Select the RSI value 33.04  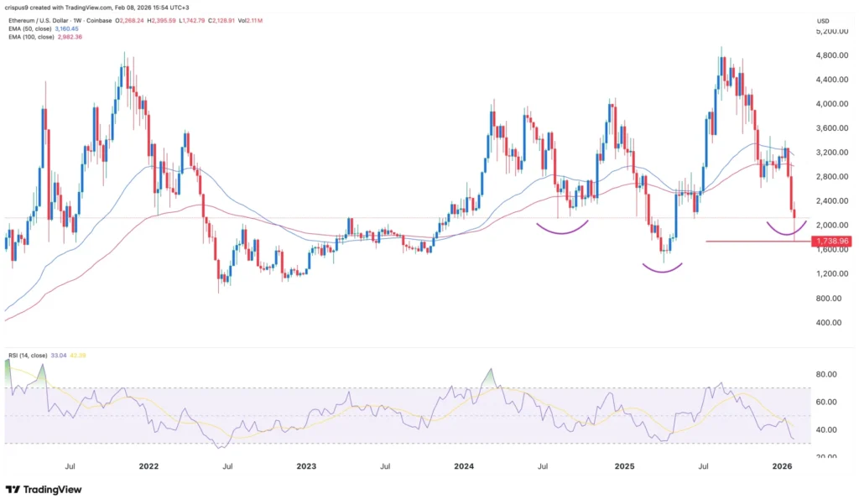[59, 355]
